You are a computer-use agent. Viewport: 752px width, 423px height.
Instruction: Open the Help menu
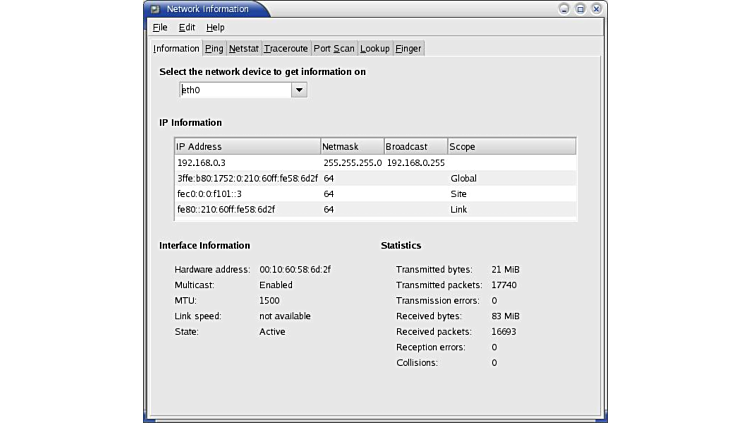coord(215,28)
